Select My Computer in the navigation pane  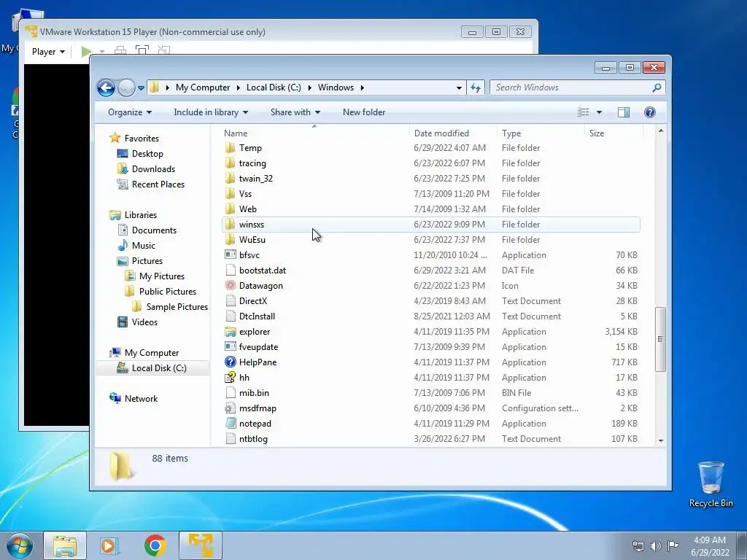point(152,353)
